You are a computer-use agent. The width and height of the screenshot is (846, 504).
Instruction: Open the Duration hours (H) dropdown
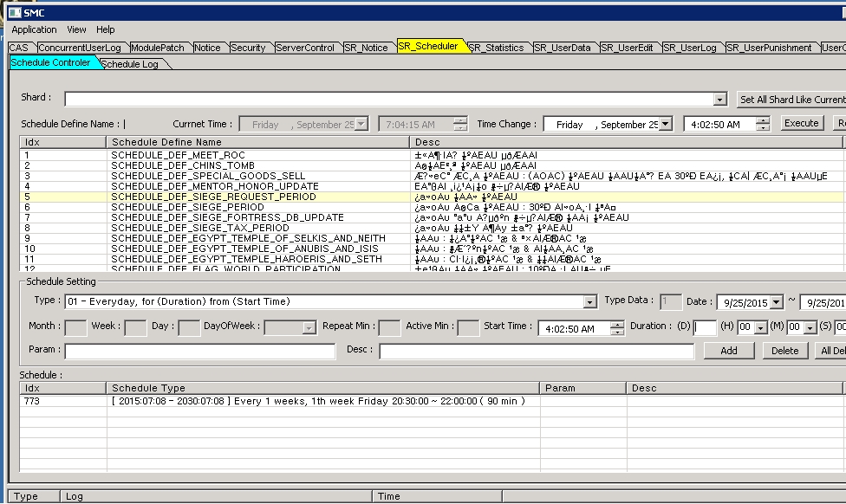tap(762, 328)
